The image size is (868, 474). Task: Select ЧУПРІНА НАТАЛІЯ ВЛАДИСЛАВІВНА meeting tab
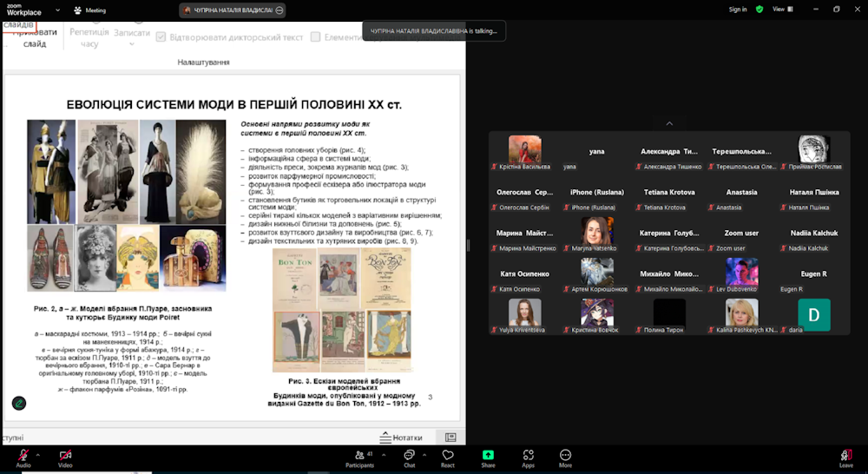[233, 10]
